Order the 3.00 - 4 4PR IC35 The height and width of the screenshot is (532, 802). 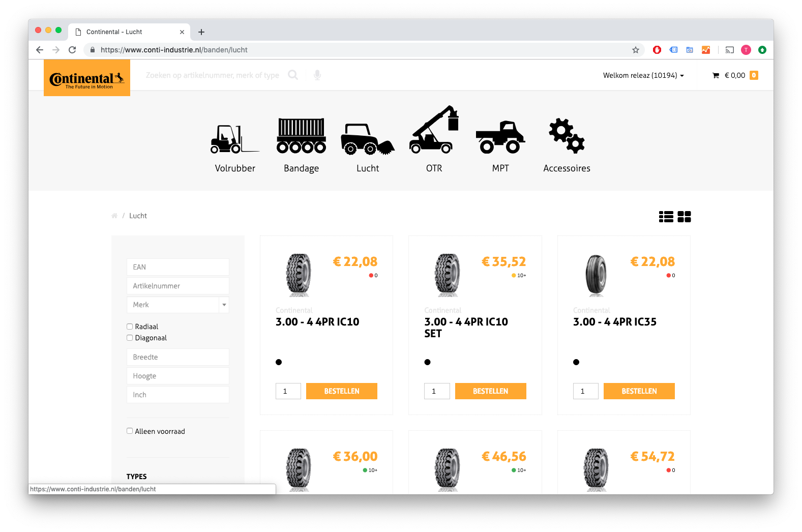tap(639, 391)
